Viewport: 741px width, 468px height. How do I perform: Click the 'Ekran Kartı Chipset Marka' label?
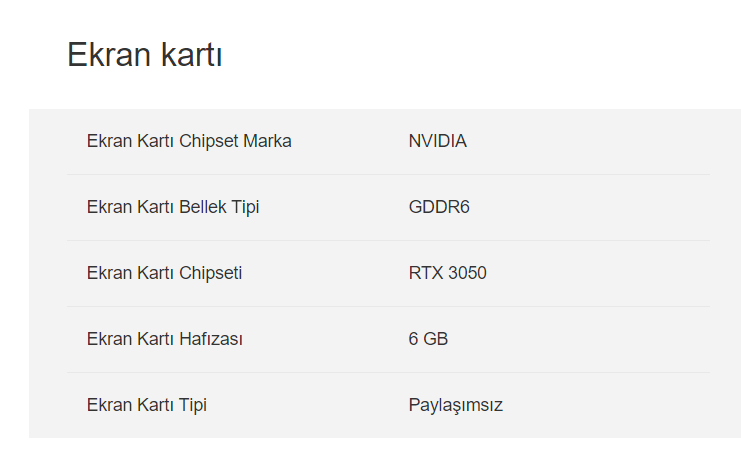point(189,141)
